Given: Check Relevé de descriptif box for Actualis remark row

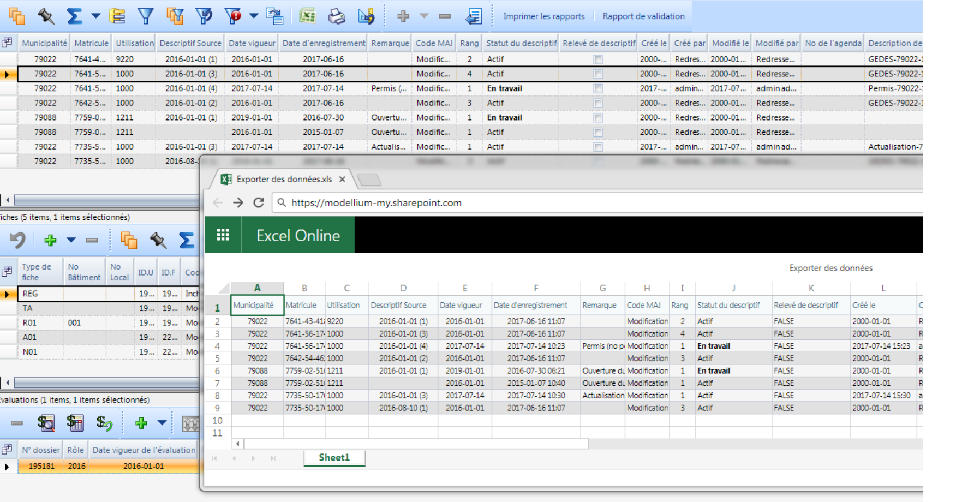Looking at the screenshot, I should click(x=598, y=147).
